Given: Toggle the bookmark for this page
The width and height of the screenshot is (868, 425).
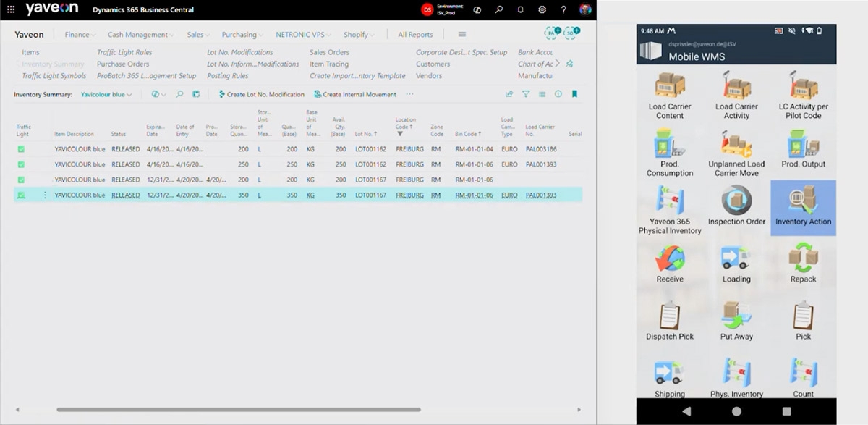Looking at the screenshot, I should tap(574, 94).
